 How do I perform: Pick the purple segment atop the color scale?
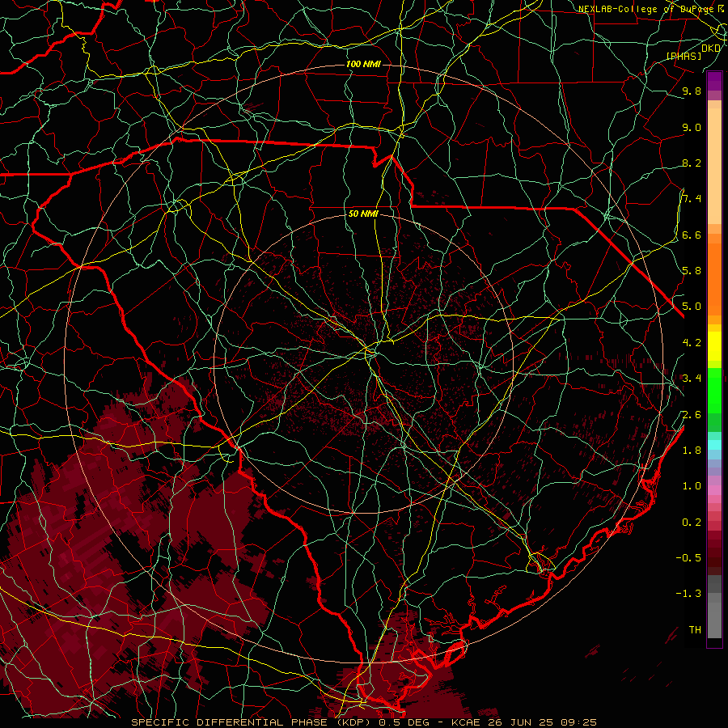tap(714, 81)
